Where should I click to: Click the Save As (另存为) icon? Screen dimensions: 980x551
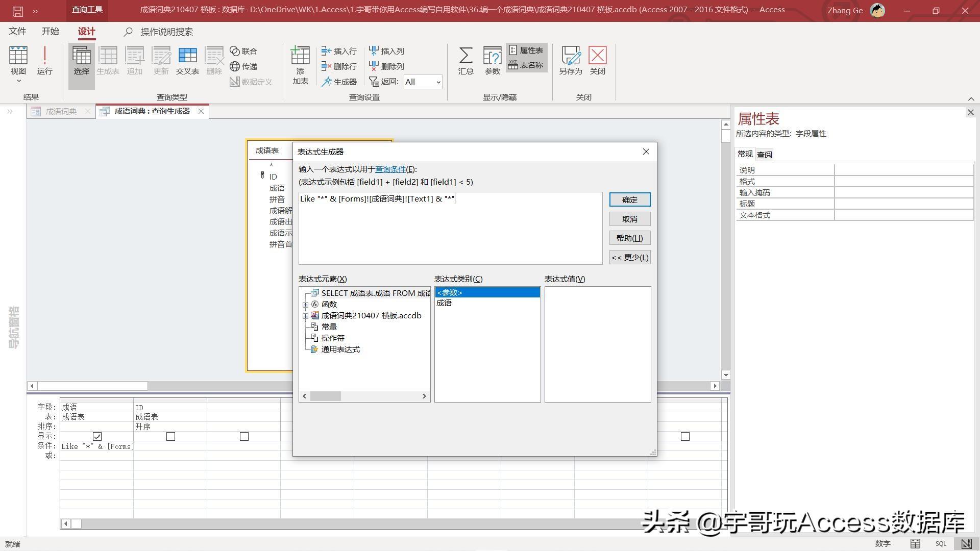570,56
